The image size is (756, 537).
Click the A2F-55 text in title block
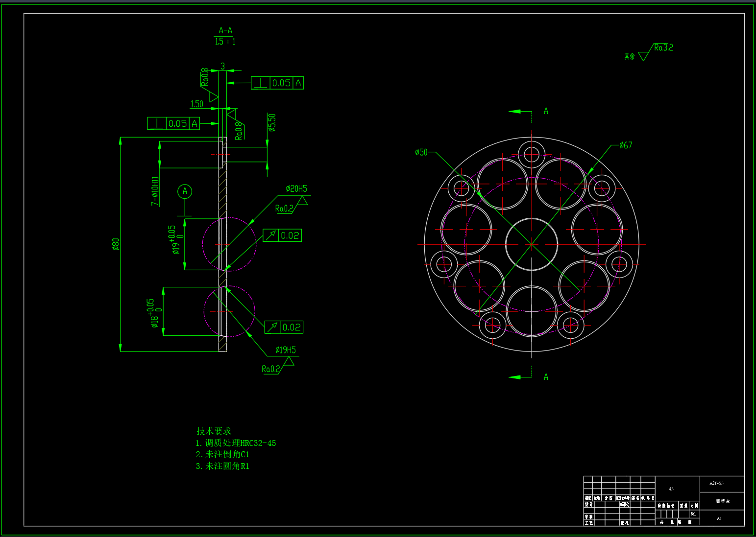pyautogui.click(x=716, y=483)
